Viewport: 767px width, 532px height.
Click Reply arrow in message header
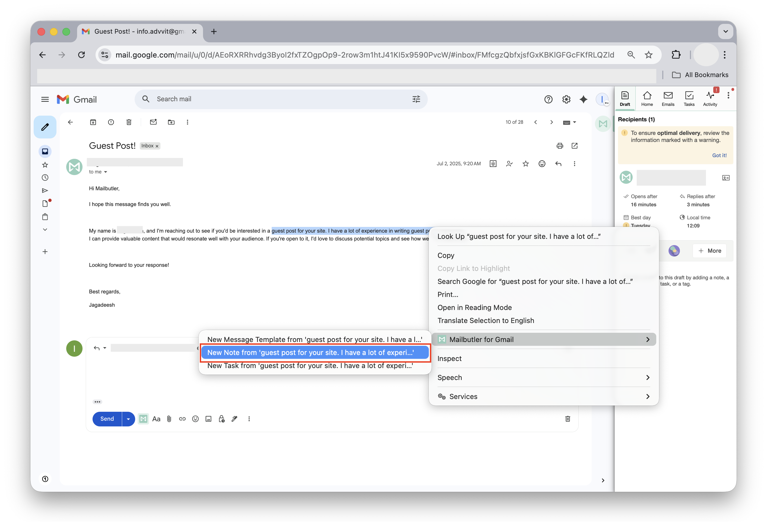click(558, 164)
